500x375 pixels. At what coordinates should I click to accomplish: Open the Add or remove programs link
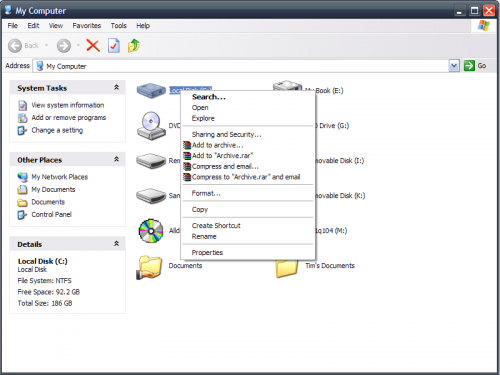click(x=69, y=118)
